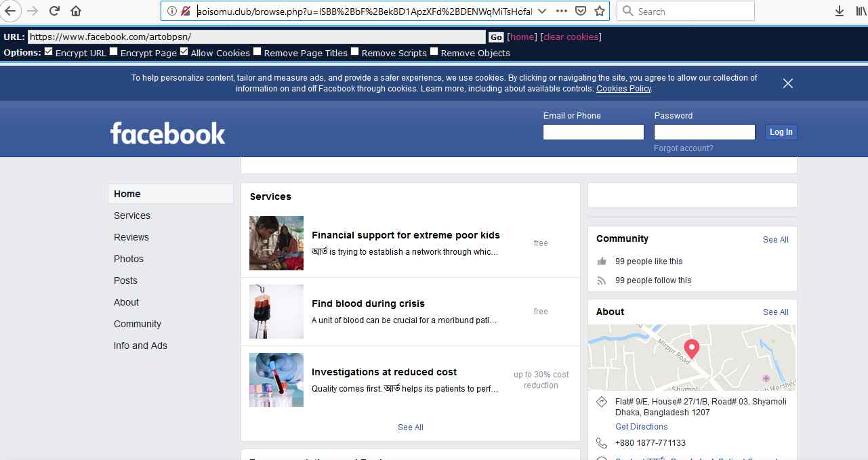Open Investigations at reduced cost thumbnail

click(276, 380)
